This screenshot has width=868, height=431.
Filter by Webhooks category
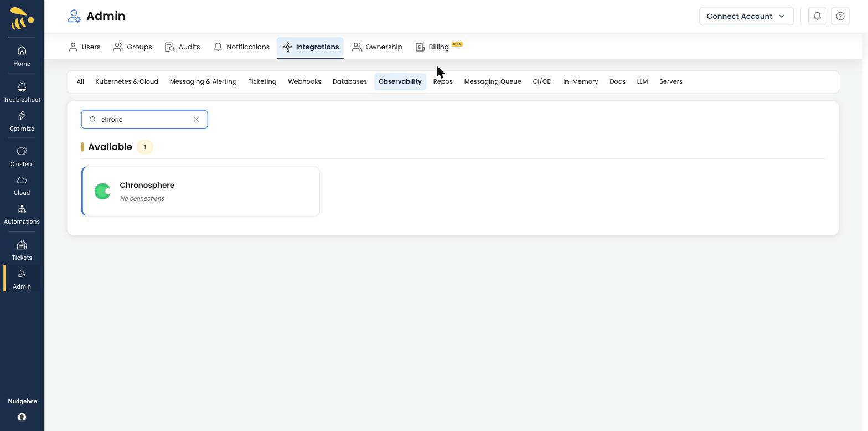(304, 81)
